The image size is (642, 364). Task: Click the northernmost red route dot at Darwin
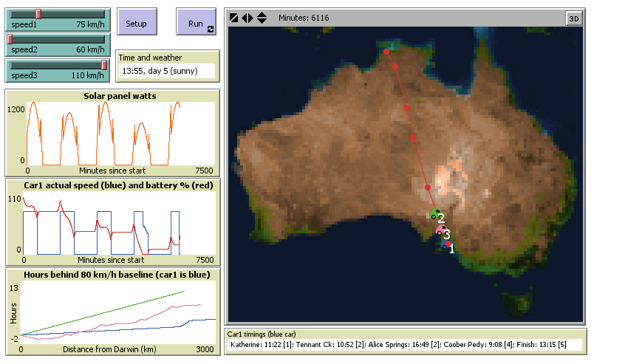pyautogui.click(x=386, y=52)
